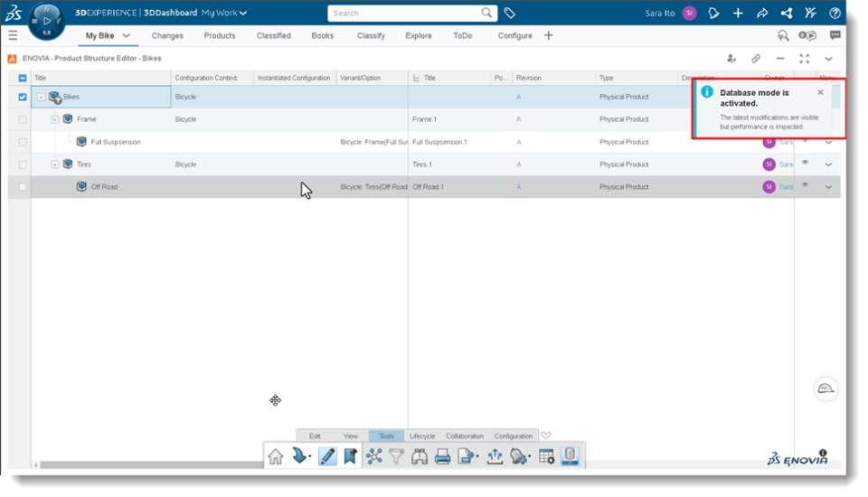Open table column settings icon
Viewport: 868px width, 497px height.
(546, 456)
